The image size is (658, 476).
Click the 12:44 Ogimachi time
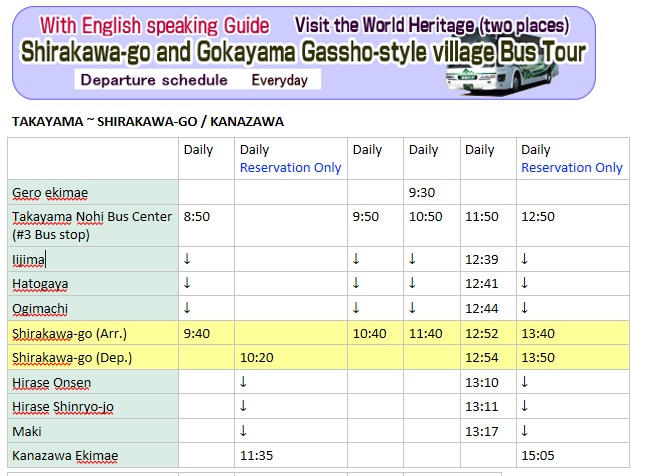(x=482, y=309)
